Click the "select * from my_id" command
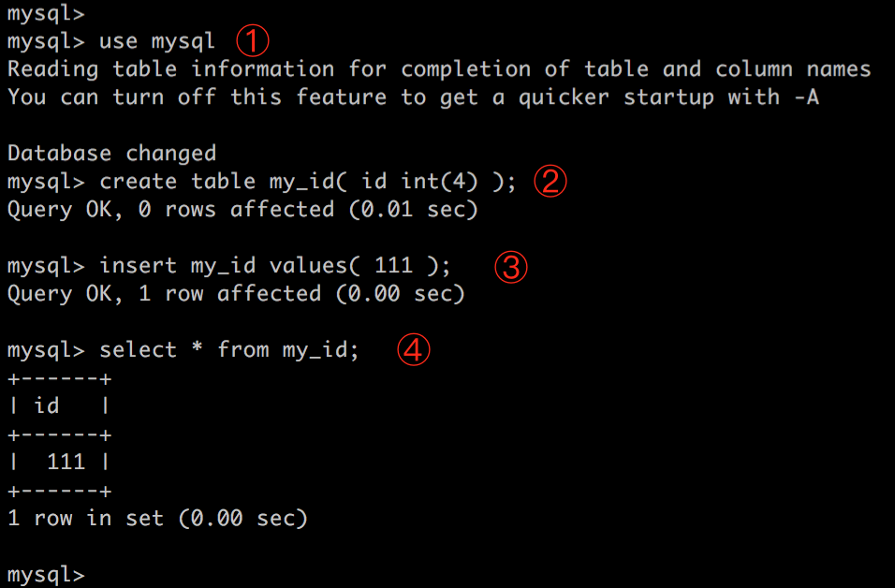This screenshot has width=895, height=588. pyautogui.click(x=228, y=350)
